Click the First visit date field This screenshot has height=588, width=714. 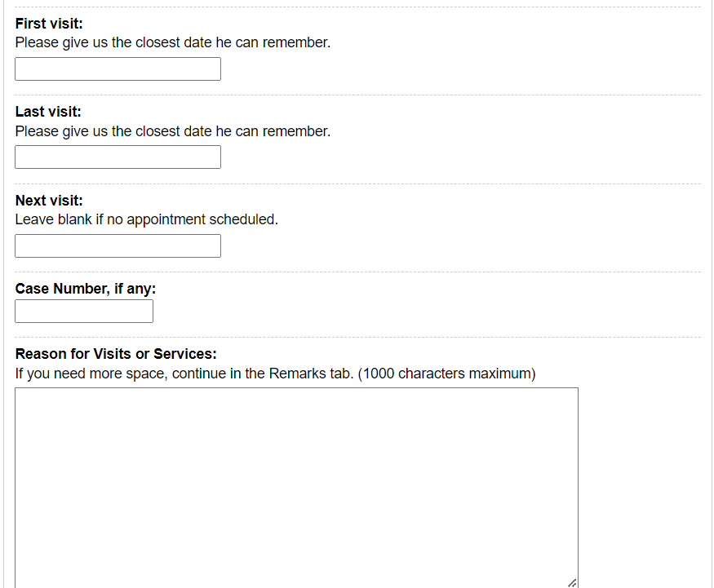pyautogui.click(x=118, y=69)
